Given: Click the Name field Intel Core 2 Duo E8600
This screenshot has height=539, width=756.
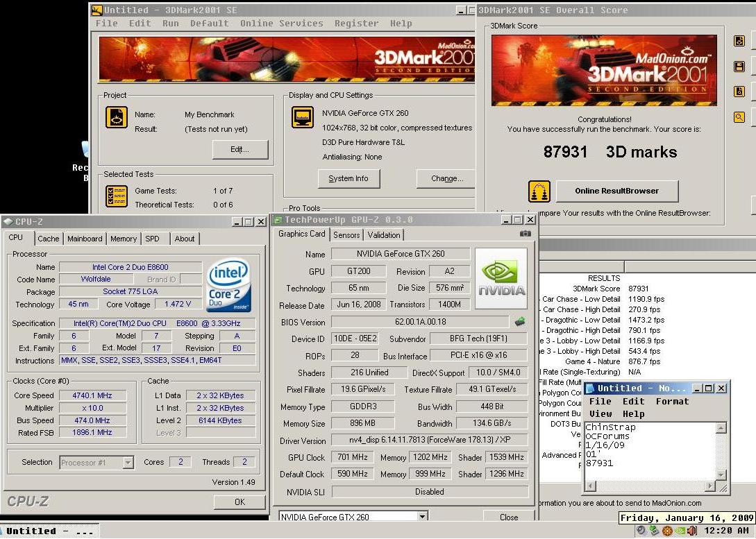Looking at the screenshot, I should coord(131,267).
